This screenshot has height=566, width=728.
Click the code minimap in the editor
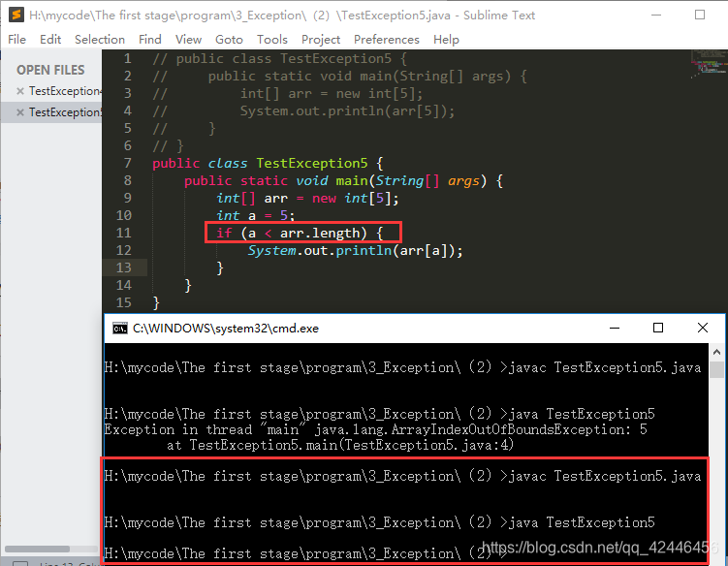(708, 65)
